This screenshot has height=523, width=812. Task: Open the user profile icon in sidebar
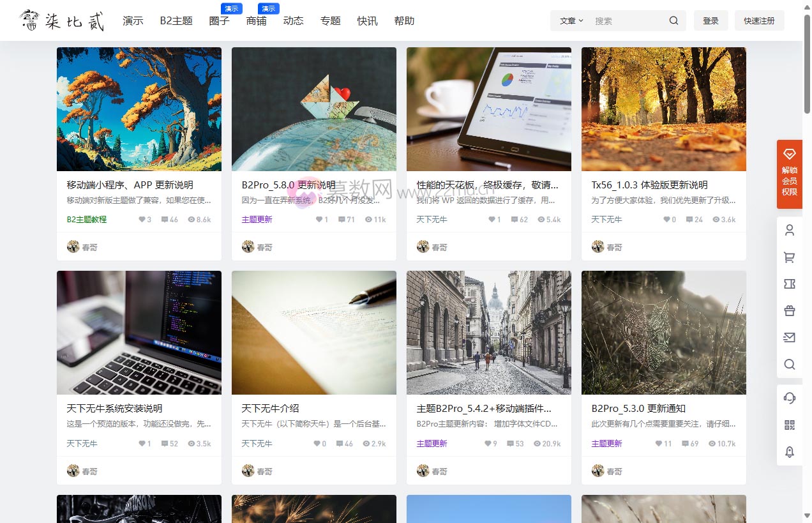[x=790, y=231]
